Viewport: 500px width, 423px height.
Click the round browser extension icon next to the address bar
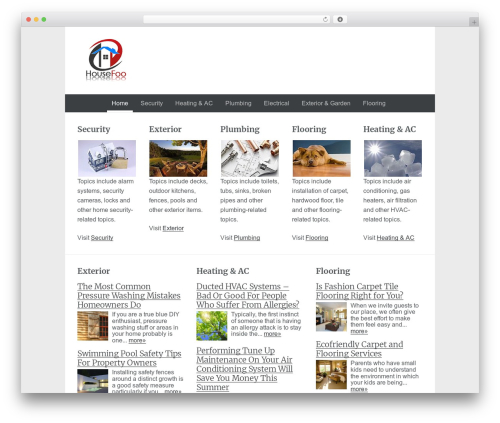(340, 20)
